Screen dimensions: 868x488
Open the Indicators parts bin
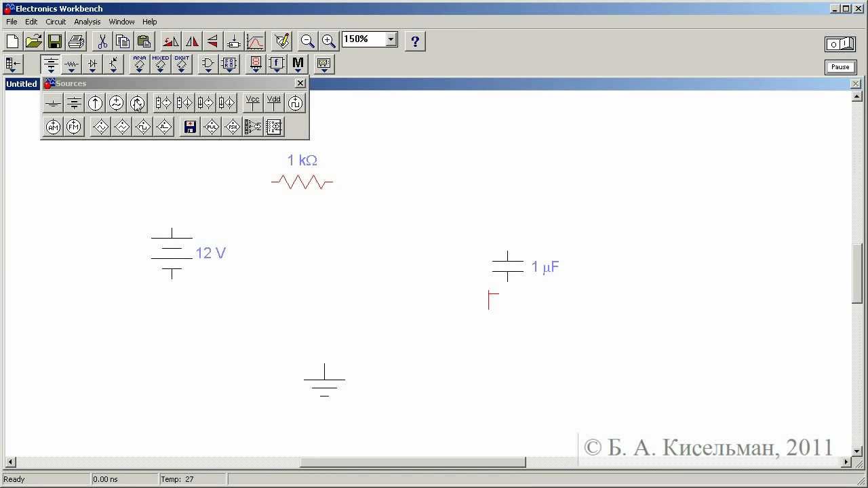click(256, 64)
